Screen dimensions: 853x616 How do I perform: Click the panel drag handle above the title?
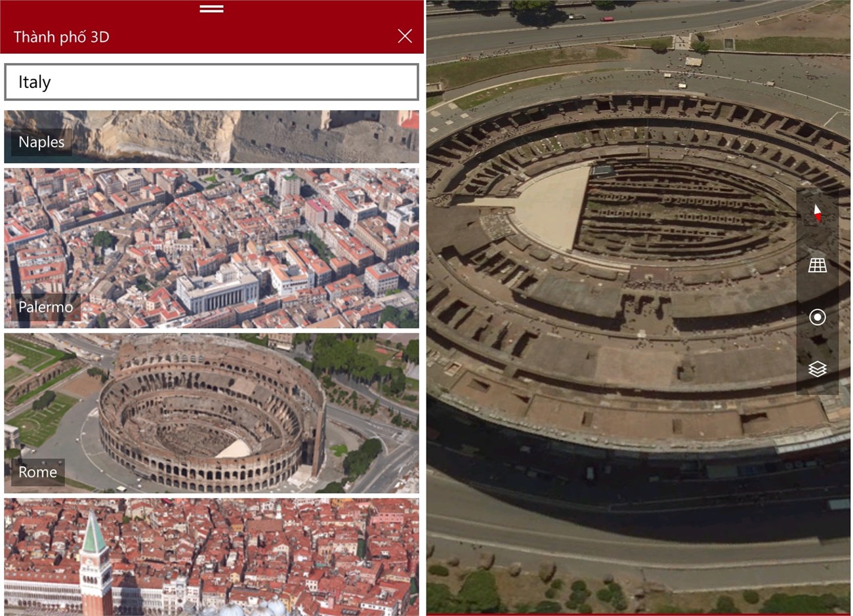coord(211,9)
